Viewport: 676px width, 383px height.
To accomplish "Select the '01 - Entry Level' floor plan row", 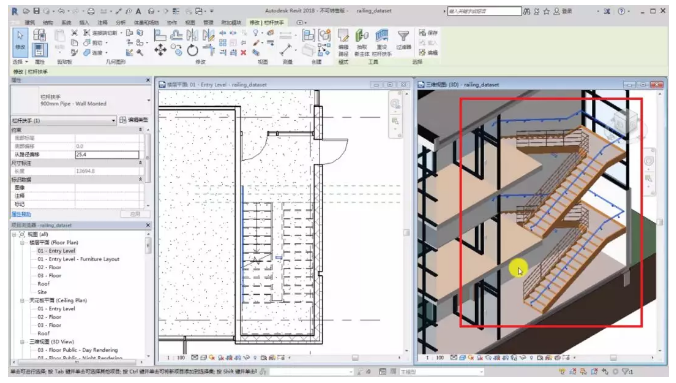I will coord(56,251).
